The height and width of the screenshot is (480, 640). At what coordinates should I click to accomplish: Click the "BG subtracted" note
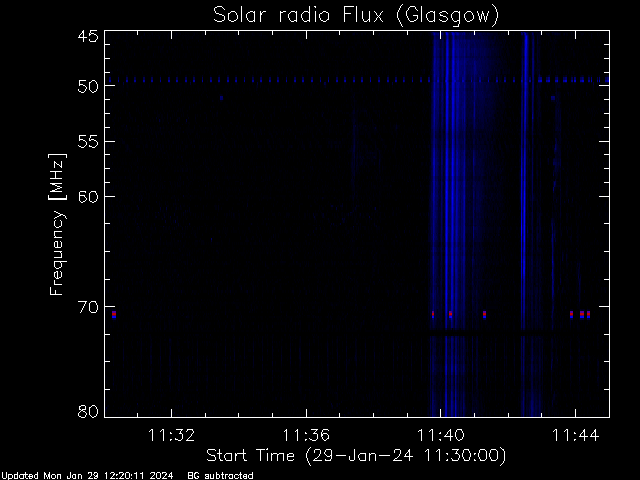coord(220,476)
